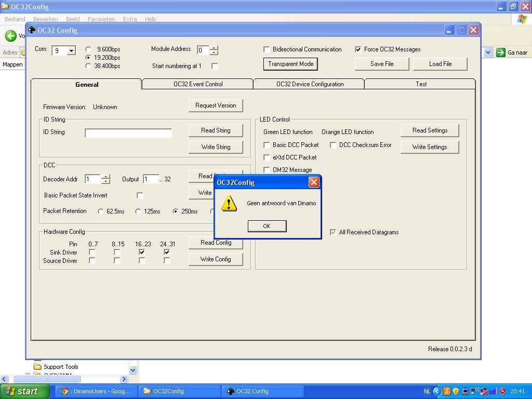Switch to the OC32 Event Control tab
Image resolution: width=532 pixels, height=399 pixels.
198,84
